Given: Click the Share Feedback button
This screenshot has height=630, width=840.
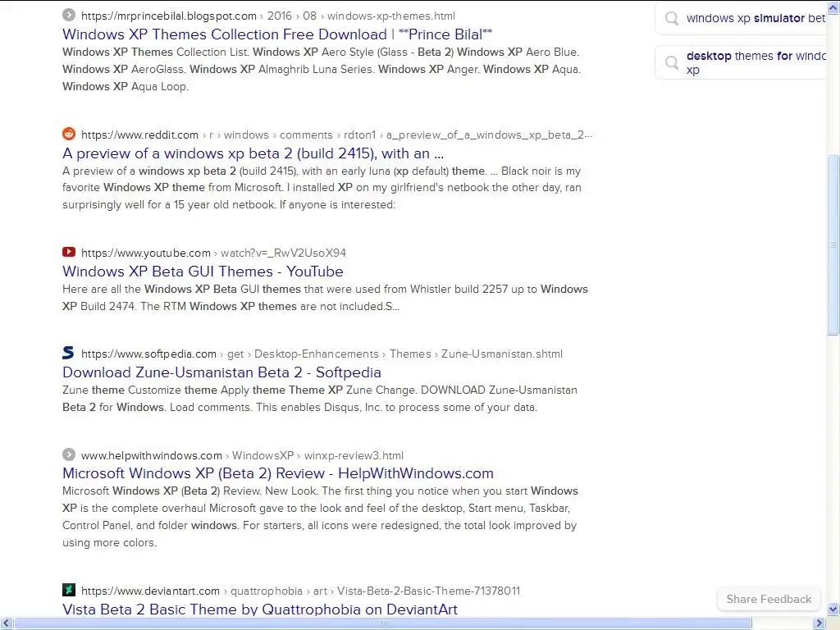Looking at the screenshot, I should (769, 599).
